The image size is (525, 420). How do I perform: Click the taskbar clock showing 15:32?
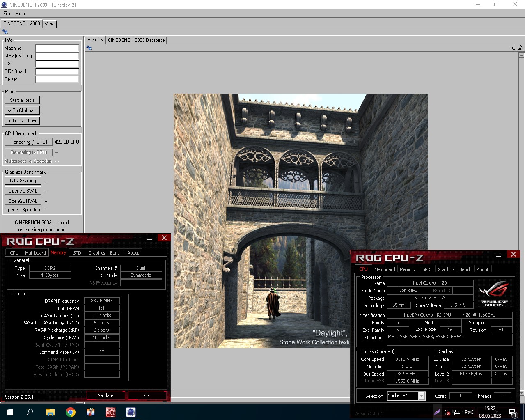pos(490,412)
